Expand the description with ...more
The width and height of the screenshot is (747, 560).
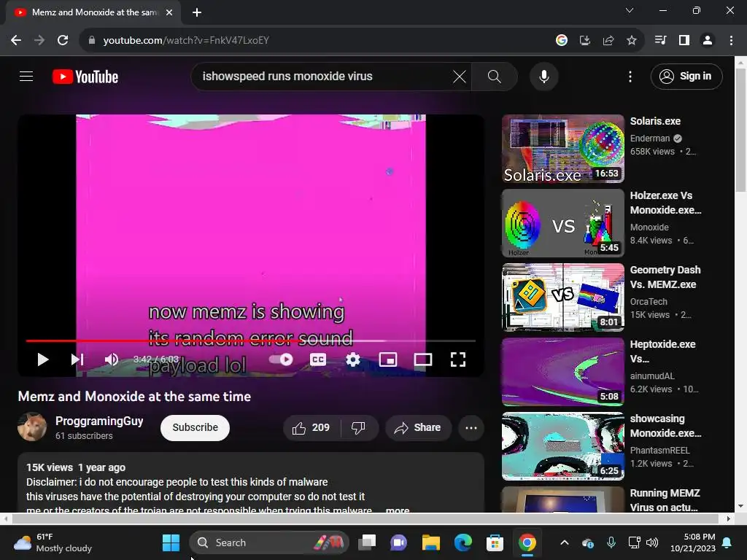397,510
